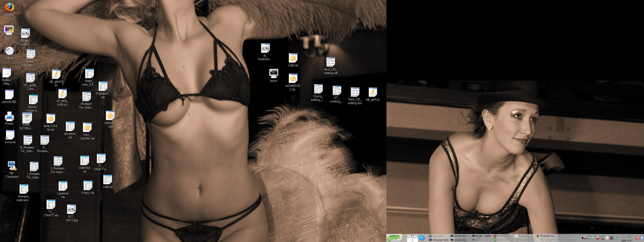Open the My Computer icon
644x242 pixels.
pos(12,166)
